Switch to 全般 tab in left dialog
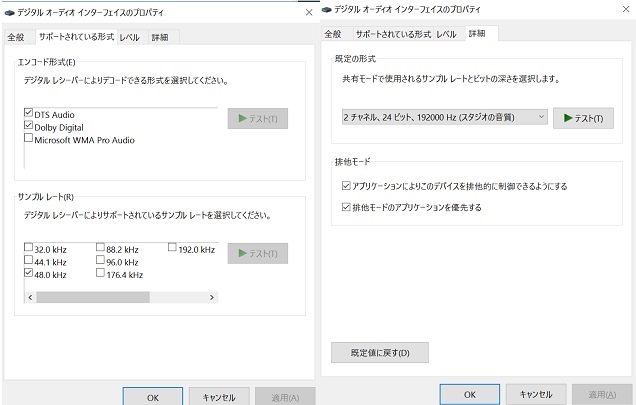 tap(17, 38)
